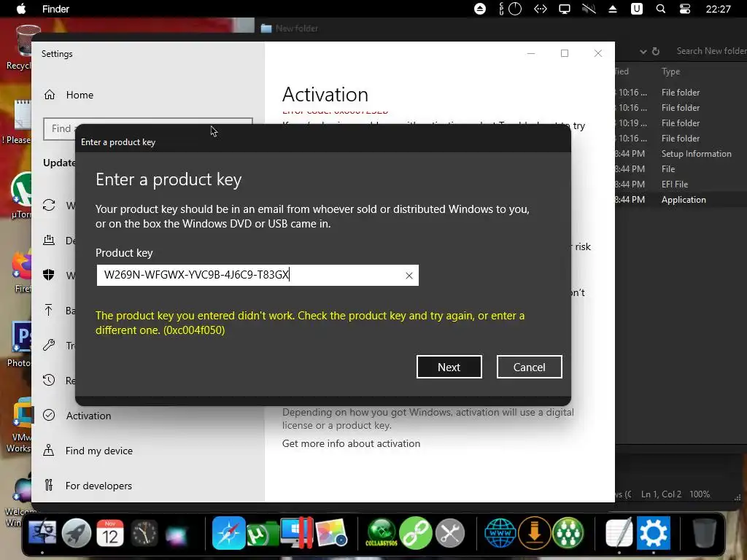The height and width of the screenshot is (560, 747).
Task: Open the Apple menu
Action: (x=21, y=9)
